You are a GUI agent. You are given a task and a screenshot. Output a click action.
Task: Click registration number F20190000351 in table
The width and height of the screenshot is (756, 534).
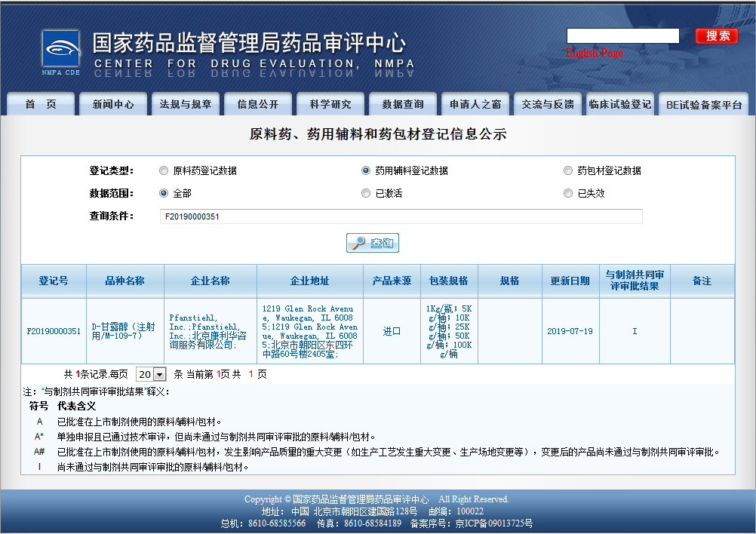[x=54, y=331]
